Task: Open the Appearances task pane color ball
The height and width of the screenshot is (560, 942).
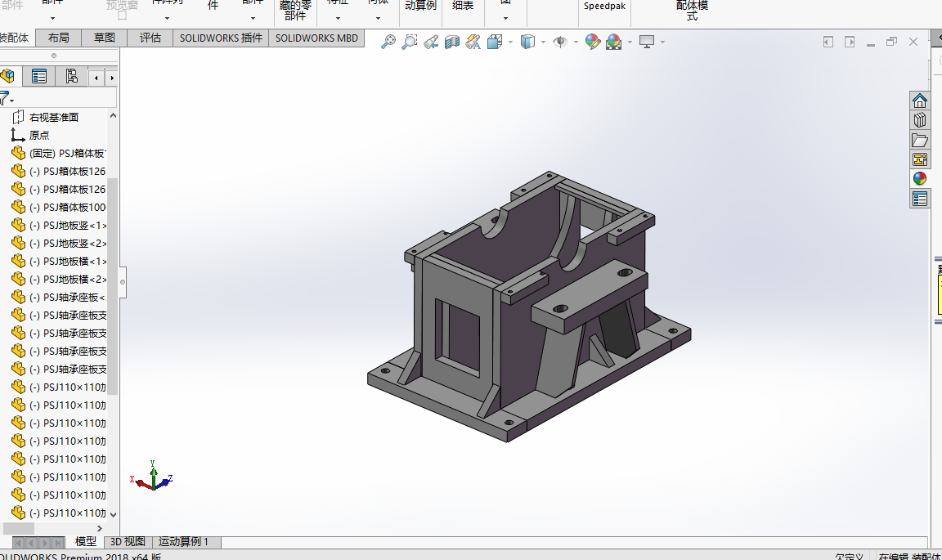Action: pos(919,178)
